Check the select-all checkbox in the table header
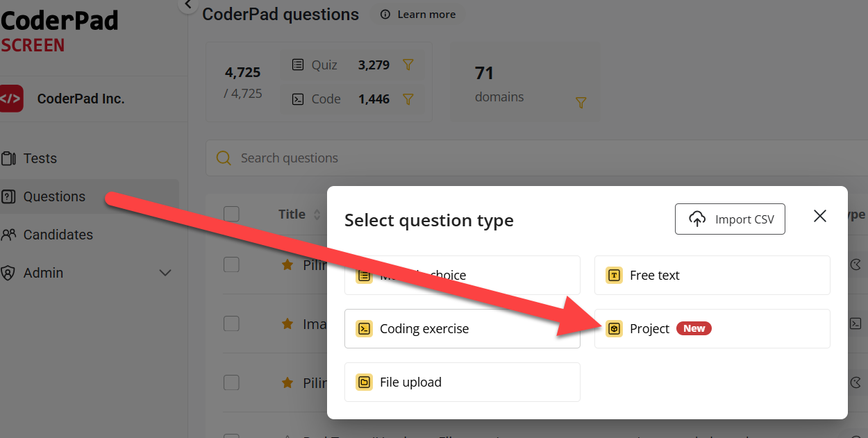Image resolution: width=868 pixels, height=438 pixels. pyautogui.click(x=231, y=214)
